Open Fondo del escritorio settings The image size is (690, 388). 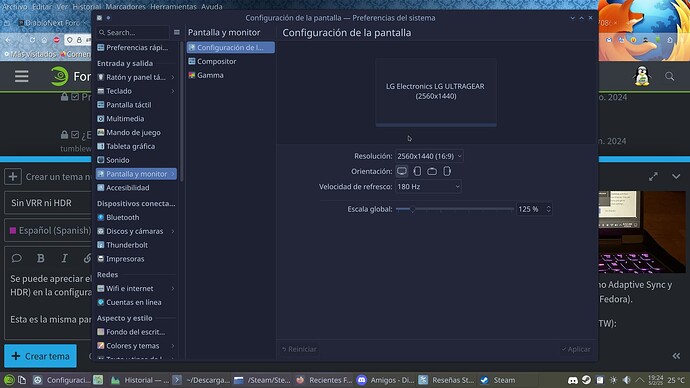point(136,332)
